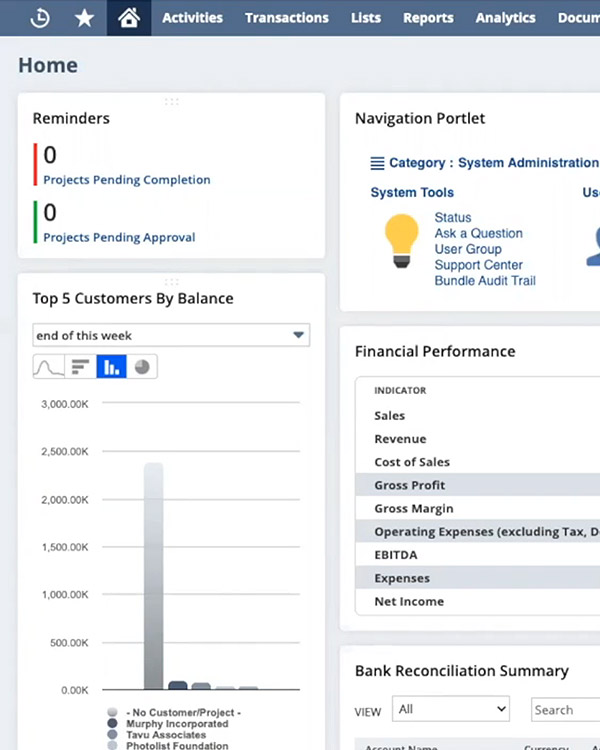600x750 pixels.
Task: Select the EBITDA row
Action: pyautogui.click(x=478, y=555)
